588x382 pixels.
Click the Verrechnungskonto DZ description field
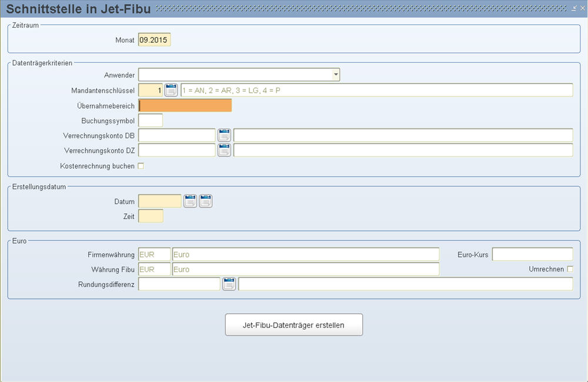pyautogui.click(x=403, y=150)
